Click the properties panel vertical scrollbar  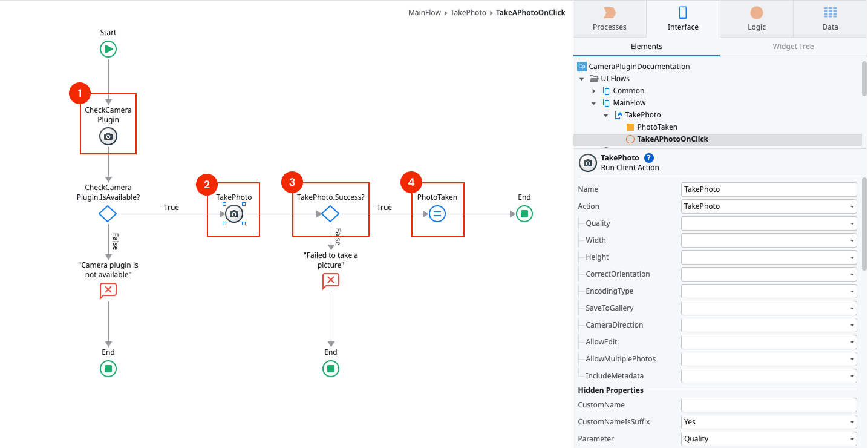tap(864, 224)
